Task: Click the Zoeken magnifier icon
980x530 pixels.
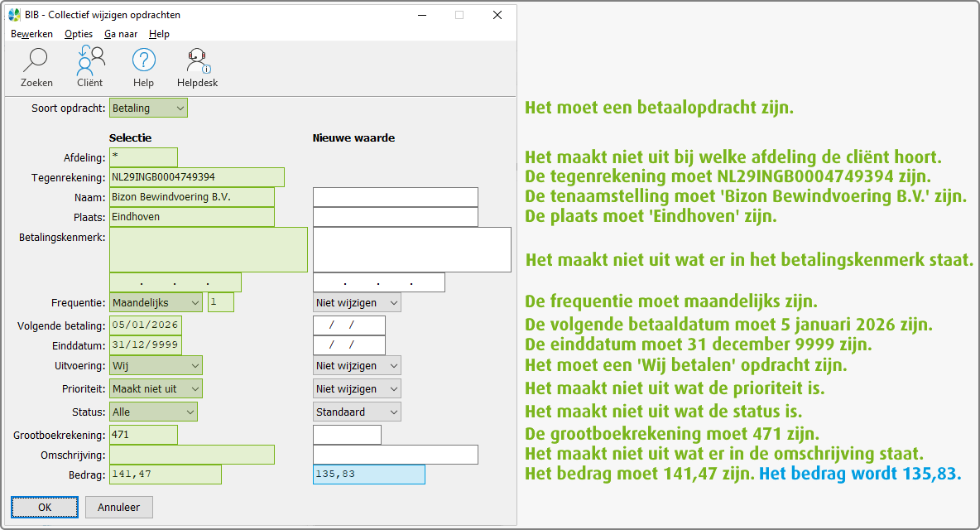Action: pos(36,61)
